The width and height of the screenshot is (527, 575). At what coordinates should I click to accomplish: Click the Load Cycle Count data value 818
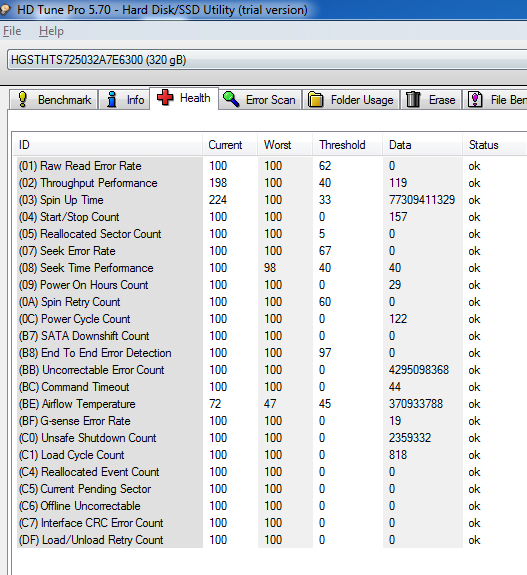pyautogui.click(x=398, y=455)
